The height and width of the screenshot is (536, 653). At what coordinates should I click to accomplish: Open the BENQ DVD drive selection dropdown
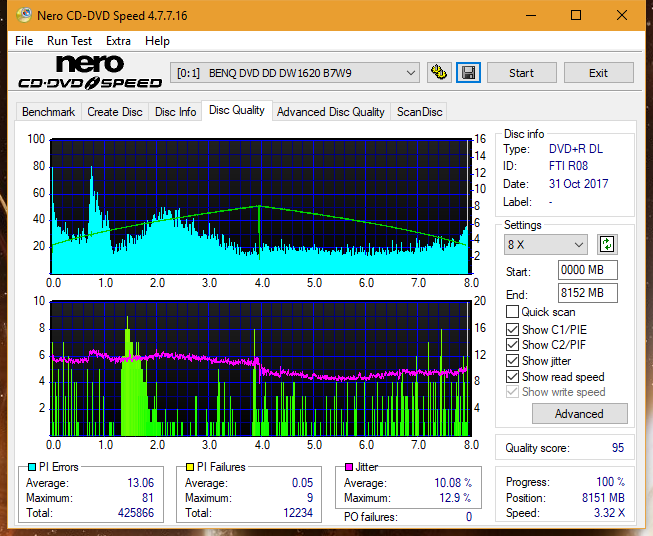click(x=295, y=73)
